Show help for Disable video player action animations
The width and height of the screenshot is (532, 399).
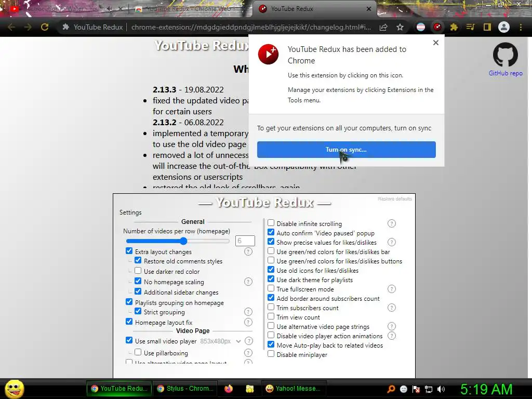click(392, 336)
